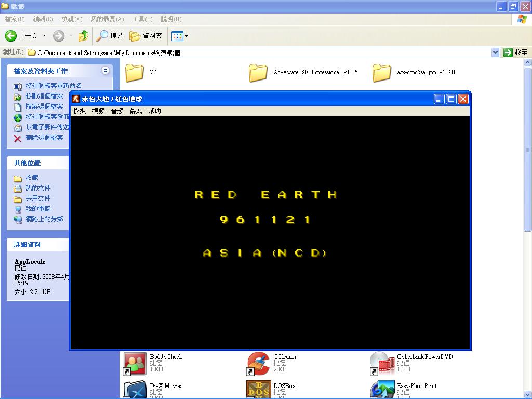Select the DOSBox shortcut icon
This screenshot has width=532, height=399.
pos(258,390)
